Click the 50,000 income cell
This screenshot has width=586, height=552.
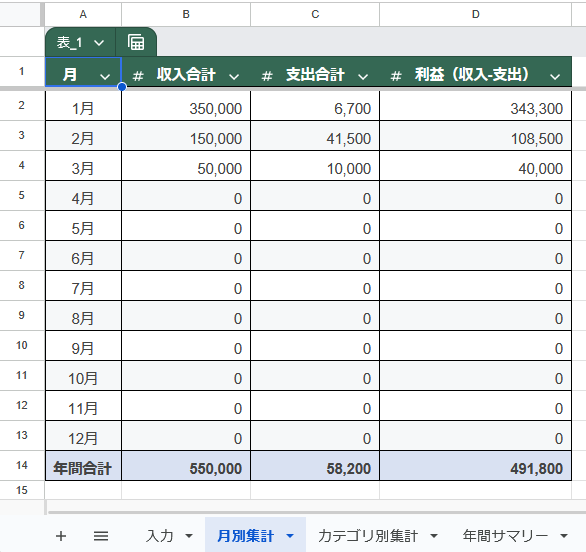pyautogui.click(x=186, y=166)
